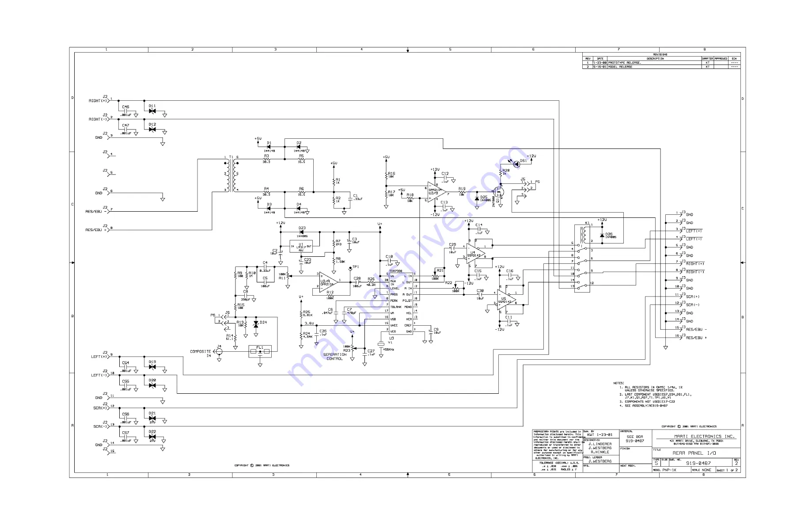Click the TDA7338 stereo decoder IC body
This screenshot has width=812, height=525.
coord(401,303)
